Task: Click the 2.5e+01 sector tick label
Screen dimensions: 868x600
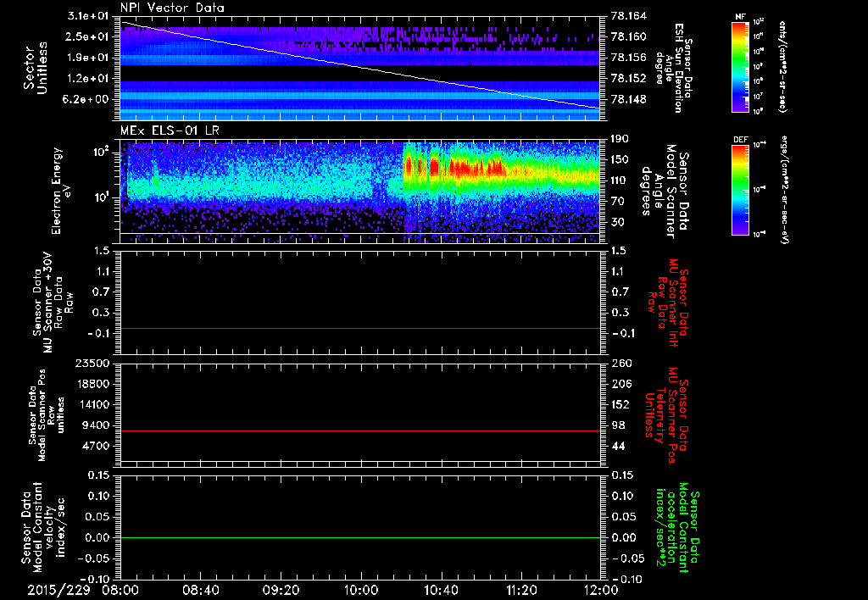Action: tap(88, 36)
